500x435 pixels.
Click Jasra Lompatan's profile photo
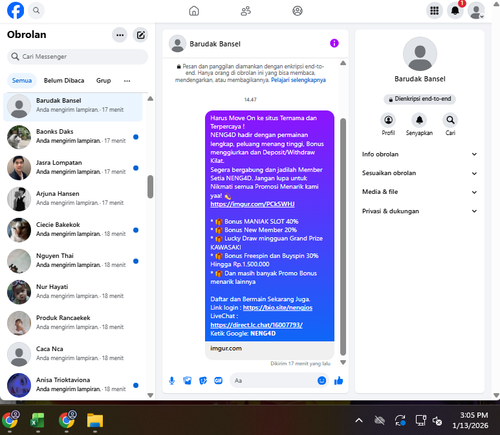[x=19, y=168]
